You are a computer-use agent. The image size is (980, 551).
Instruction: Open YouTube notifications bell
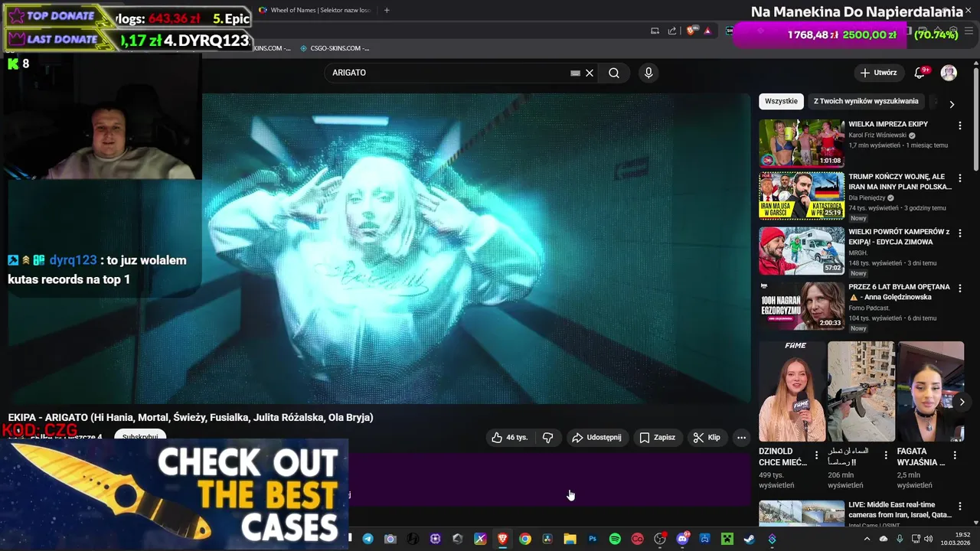pyautogui.click(x=920, y=73)
